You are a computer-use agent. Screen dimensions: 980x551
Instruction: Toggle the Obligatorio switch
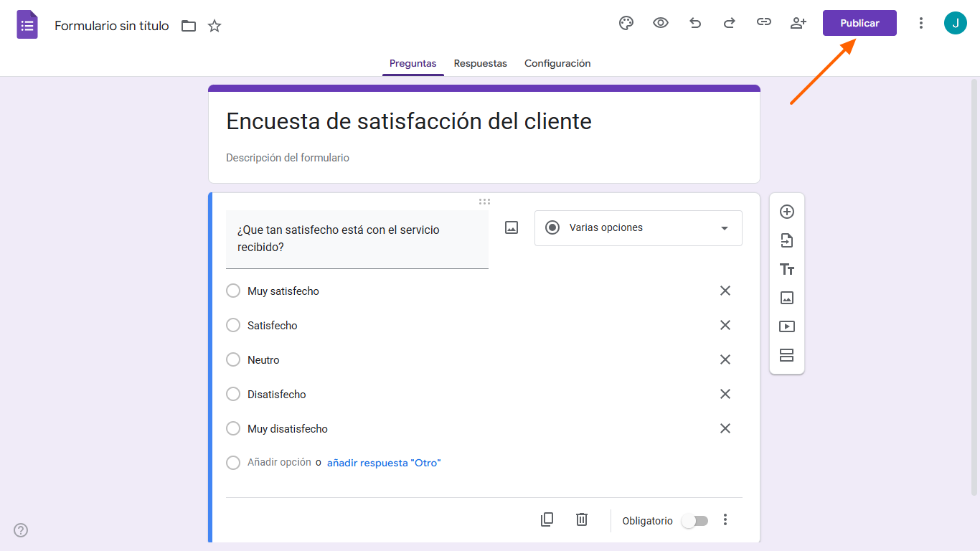click(694, 521)
